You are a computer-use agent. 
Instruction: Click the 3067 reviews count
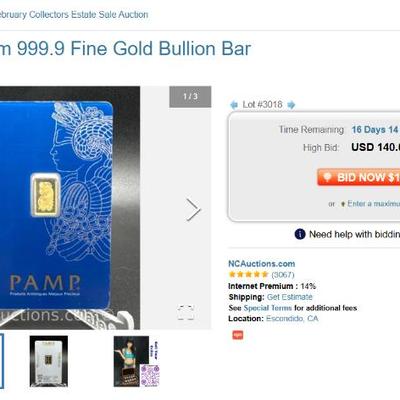tap(283, 275)
